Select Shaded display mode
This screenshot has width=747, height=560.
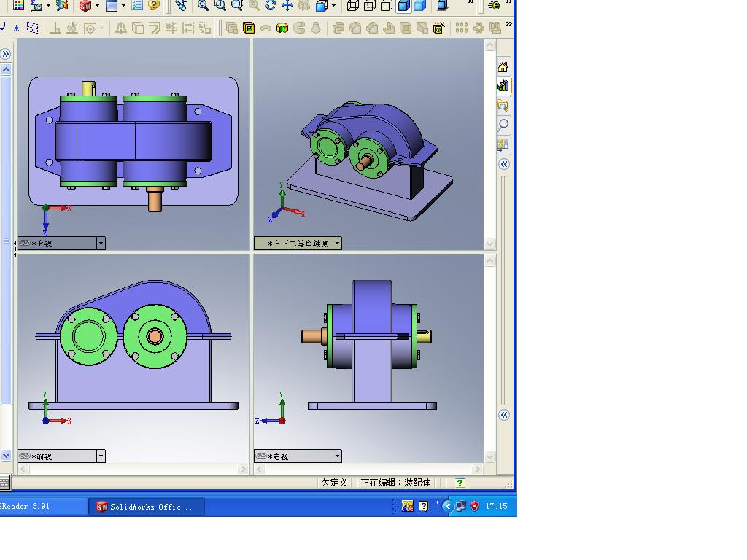tap(420, 6)
